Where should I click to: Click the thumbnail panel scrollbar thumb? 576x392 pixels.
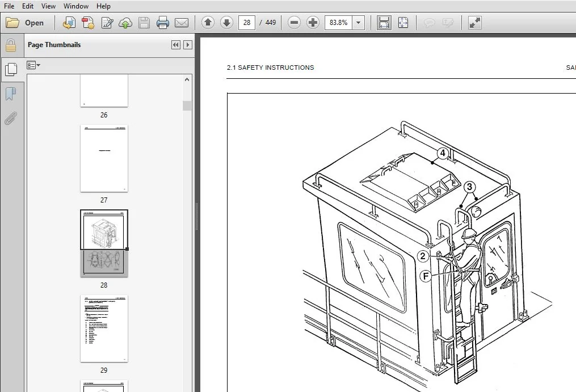[x=187, y=106]
